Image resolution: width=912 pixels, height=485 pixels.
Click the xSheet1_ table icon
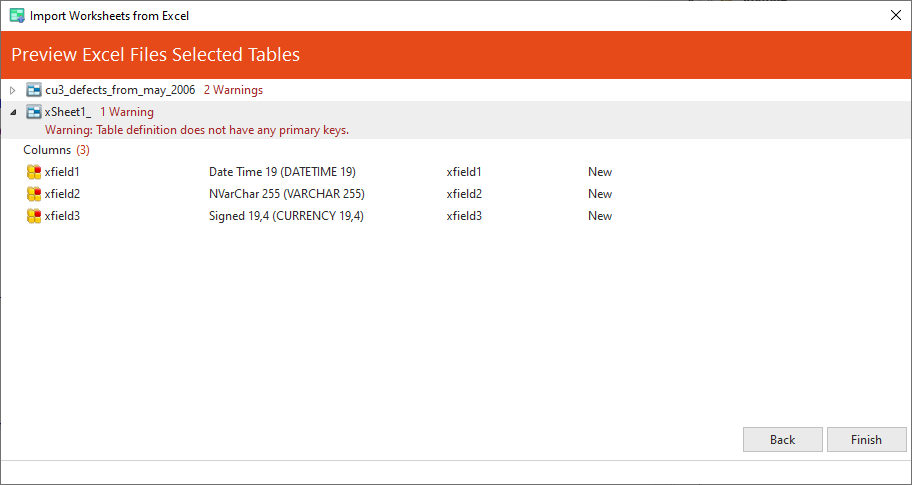point(34,112)
